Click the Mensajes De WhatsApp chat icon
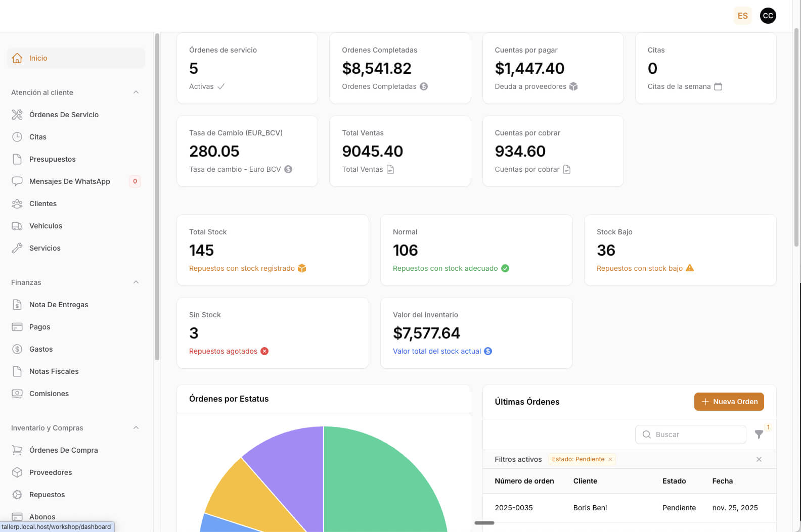This screenshot has height=532, width=801. pos(17,181)
